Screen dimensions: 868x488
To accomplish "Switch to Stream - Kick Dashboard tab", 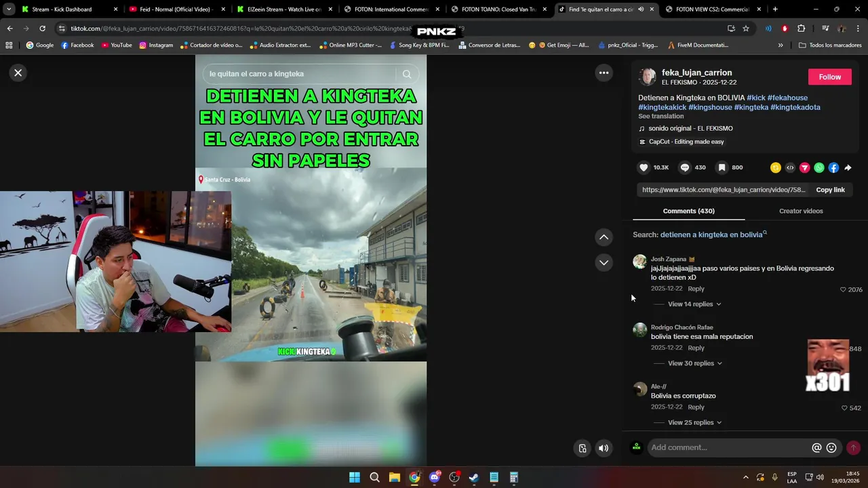I will click(69, 9).
